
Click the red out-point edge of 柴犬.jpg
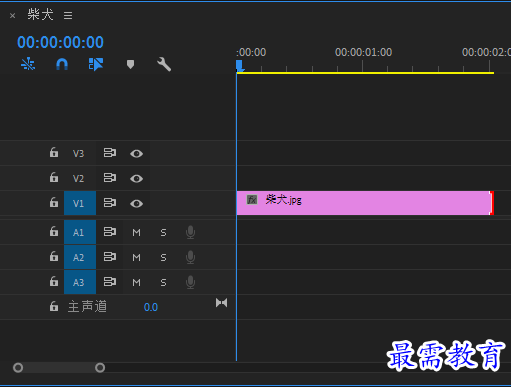[x=492, y=203]
